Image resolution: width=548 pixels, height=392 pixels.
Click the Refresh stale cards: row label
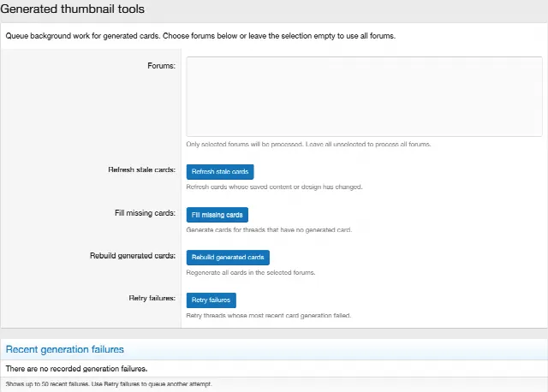[141, 169]
